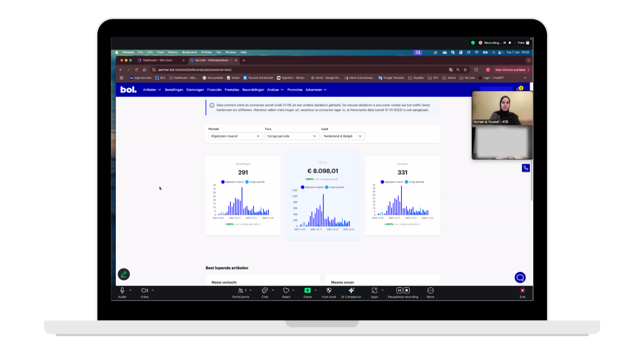
Task: Open the T.o.v. dropdown 'Vorige periode'
Action: click(292, 136)
